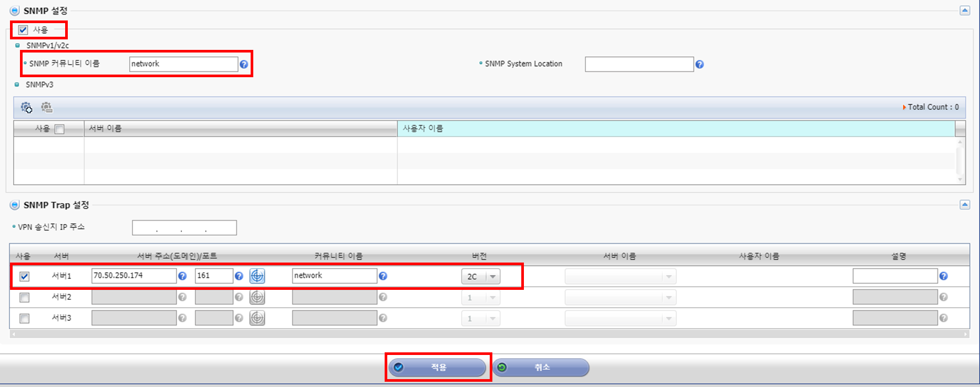This screenshot has height=387, width=980.
Task: Toggle the 사용 header checkbox in SNMPv3 table
Action: [59, 129]
